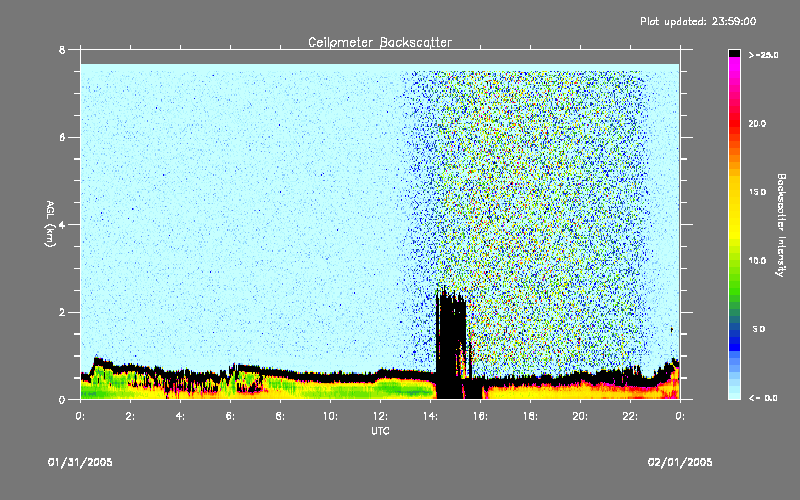
Task: Click the x-axis tick label '2:'
Action: pyautogui.click(x=130, y=416)
